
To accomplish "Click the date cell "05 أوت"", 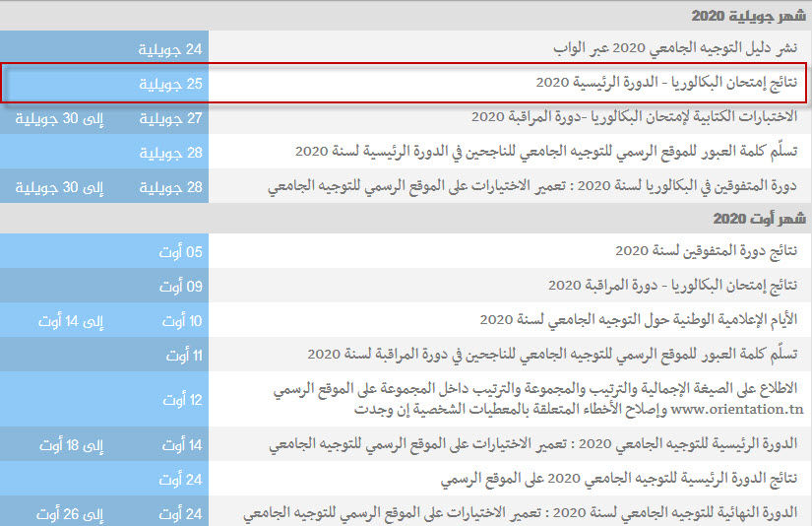I will [180, 252].
